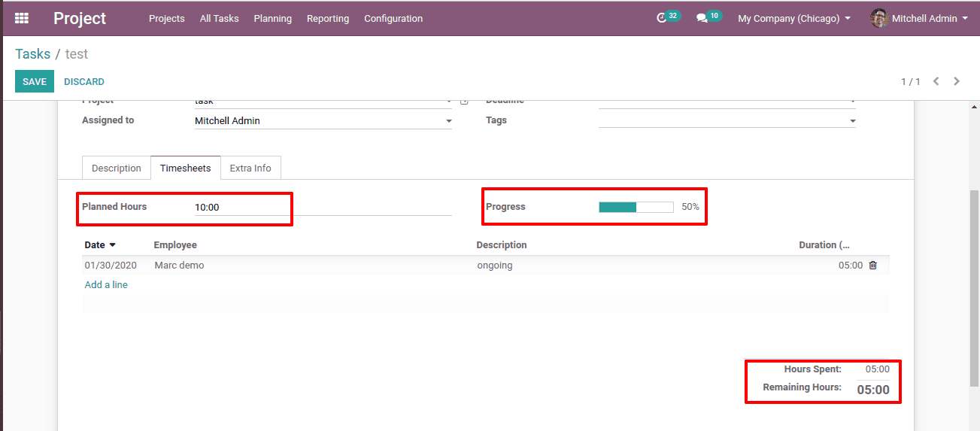This screenshot has height=431, width=980.
Task: Click employee cell Marc demo
Action: point(179,266)
